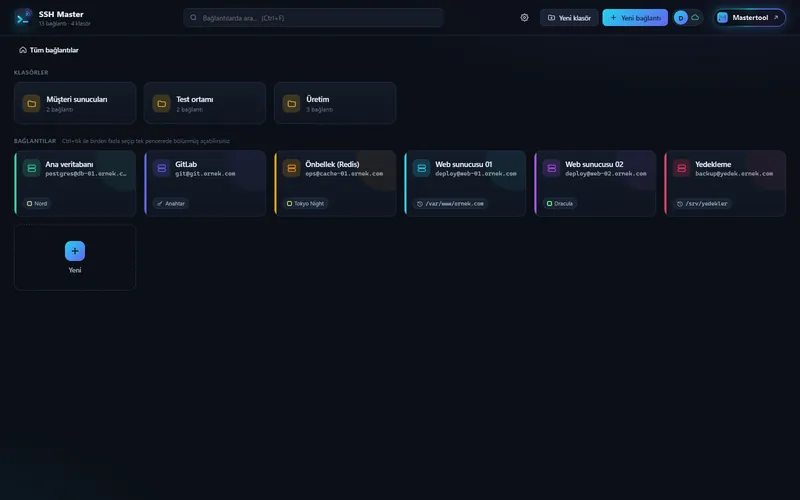Click the GitLab connection title
The height and width of the screenshot is (500, 800).
(x=186, y=164)
